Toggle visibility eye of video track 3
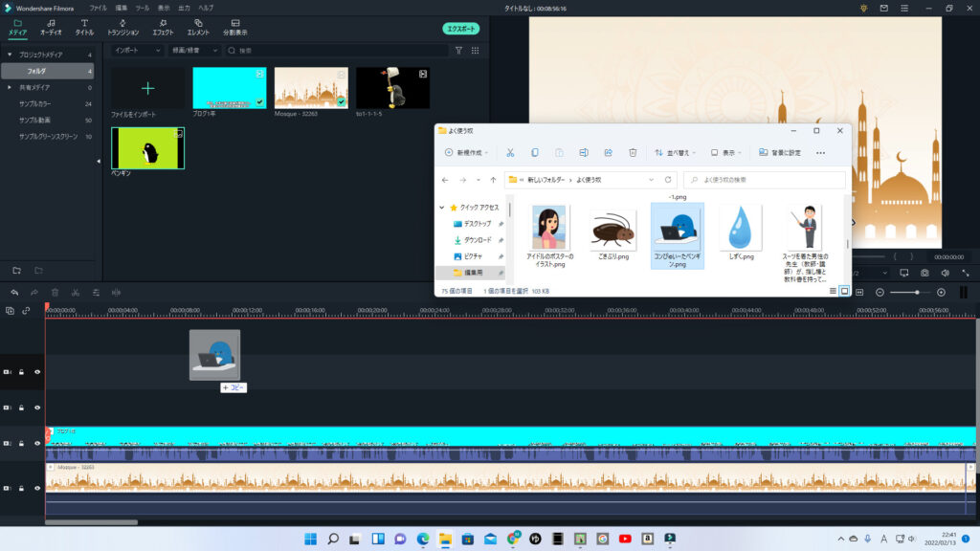Screen dimensions: 980x551 (x=37, y=408)
